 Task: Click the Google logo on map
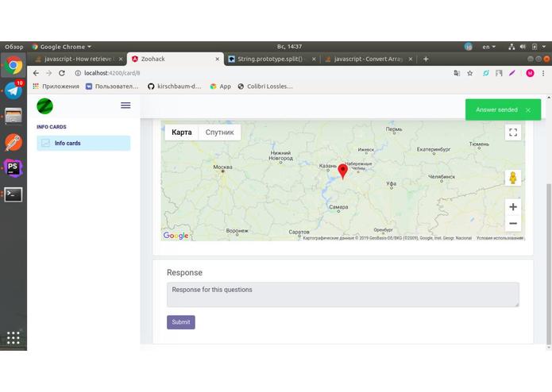point(176,236)
